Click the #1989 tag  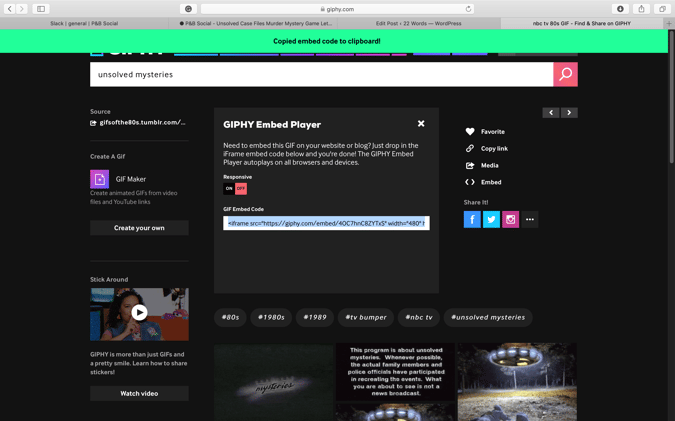pyautogui.click(x=315, y=317)
